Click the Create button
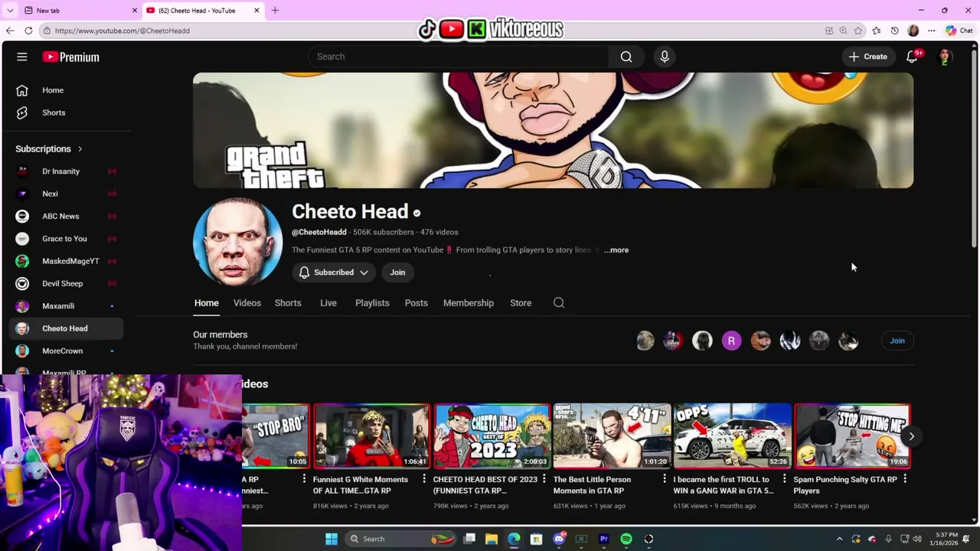This screenshot has width=980, height=551. point(868,57)
